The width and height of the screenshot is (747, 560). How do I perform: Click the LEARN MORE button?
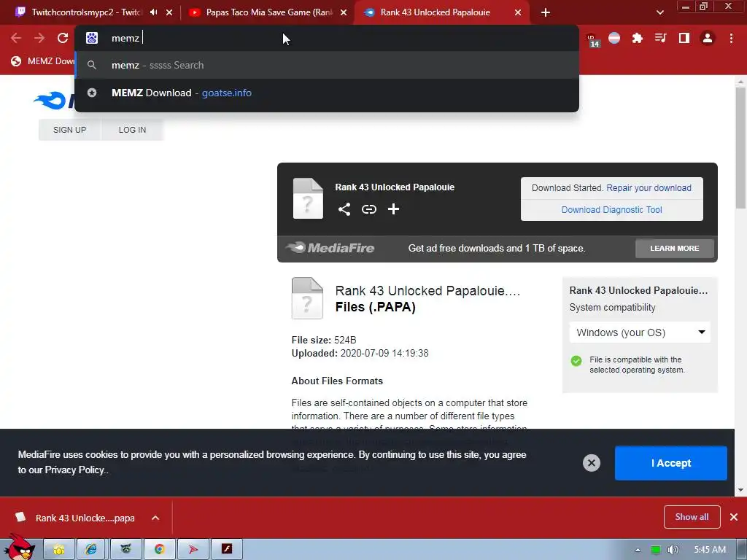[x=675, y=248]
